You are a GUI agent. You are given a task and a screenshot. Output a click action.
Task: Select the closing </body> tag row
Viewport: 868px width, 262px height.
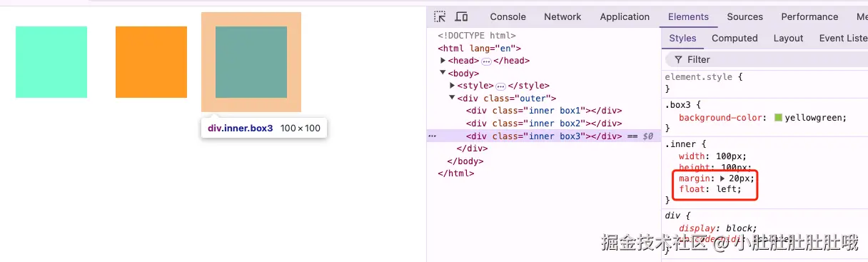(x=465, y=161)
